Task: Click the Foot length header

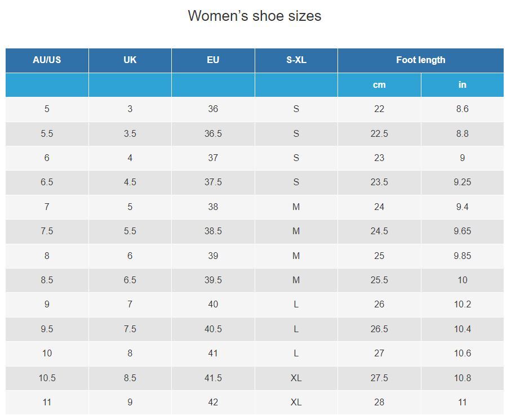Action: point(421,60)
